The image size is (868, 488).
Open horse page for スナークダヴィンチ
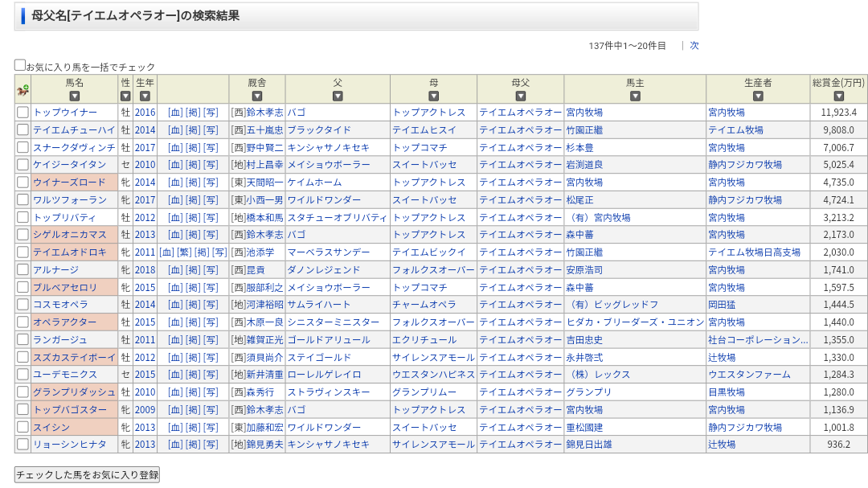[74, 148]
